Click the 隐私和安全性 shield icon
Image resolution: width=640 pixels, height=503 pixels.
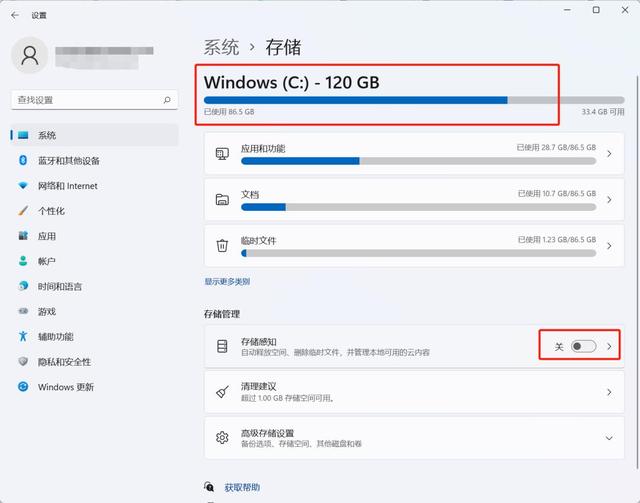23,361
